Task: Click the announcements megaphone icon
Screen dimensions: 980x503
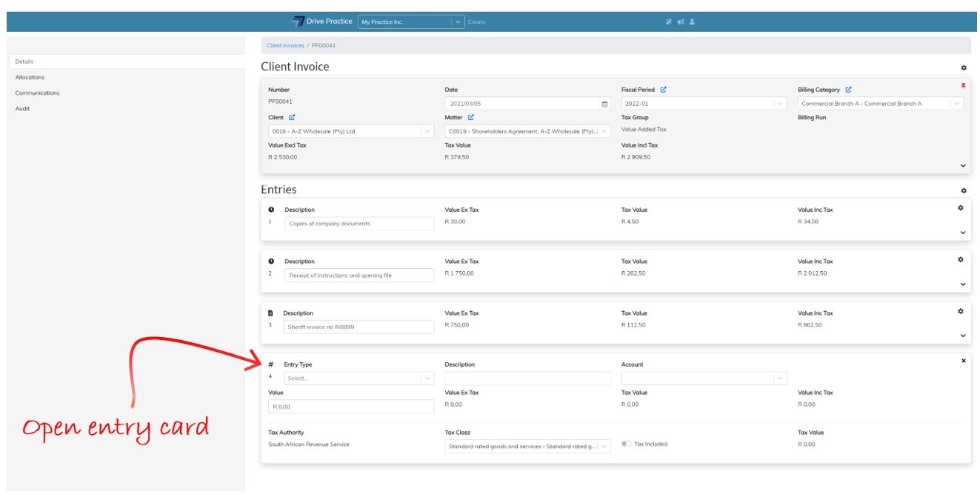Action: point(680,22)
